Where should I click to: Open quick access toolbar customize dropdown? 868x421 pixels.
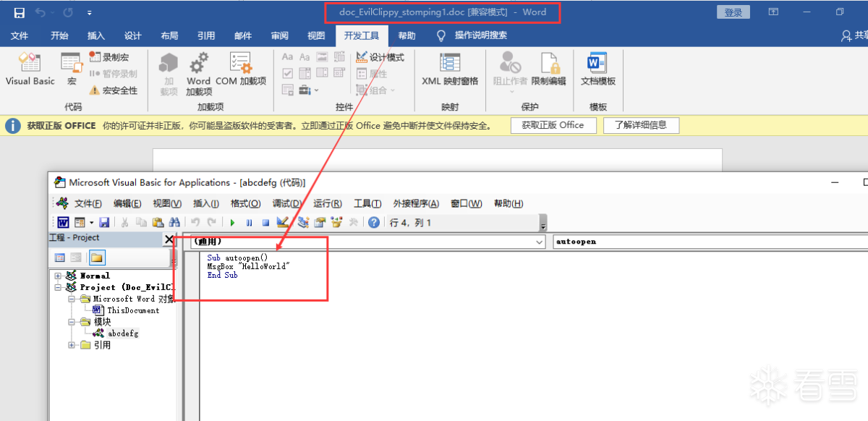point(89,12)
